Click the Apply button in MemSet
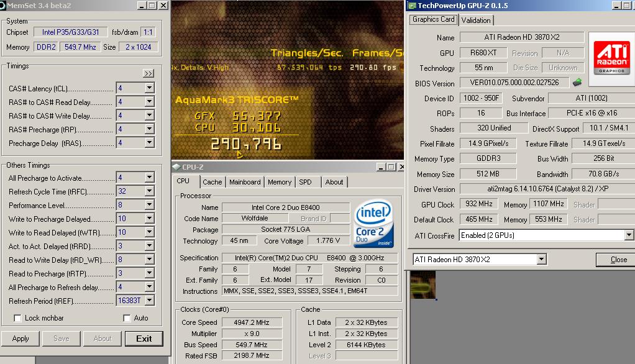Image resolution: width=635 pixels, height=364 pixels. [x=21, y=339]
